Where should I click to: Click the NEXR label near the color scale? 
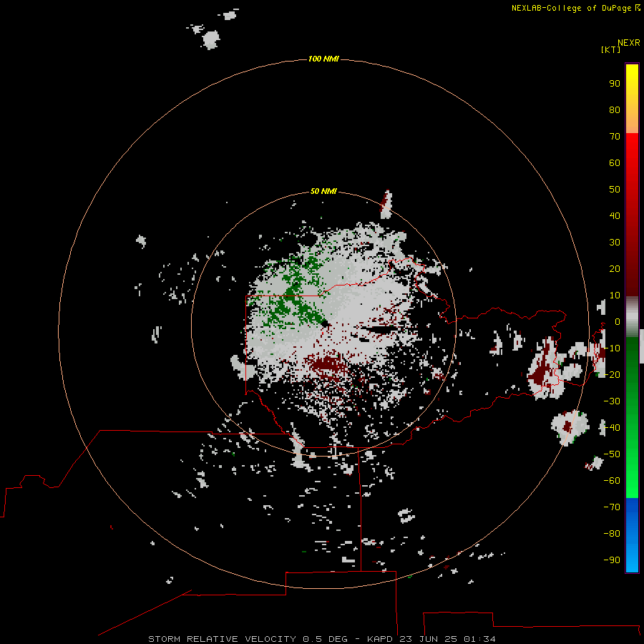click(629, 42)
